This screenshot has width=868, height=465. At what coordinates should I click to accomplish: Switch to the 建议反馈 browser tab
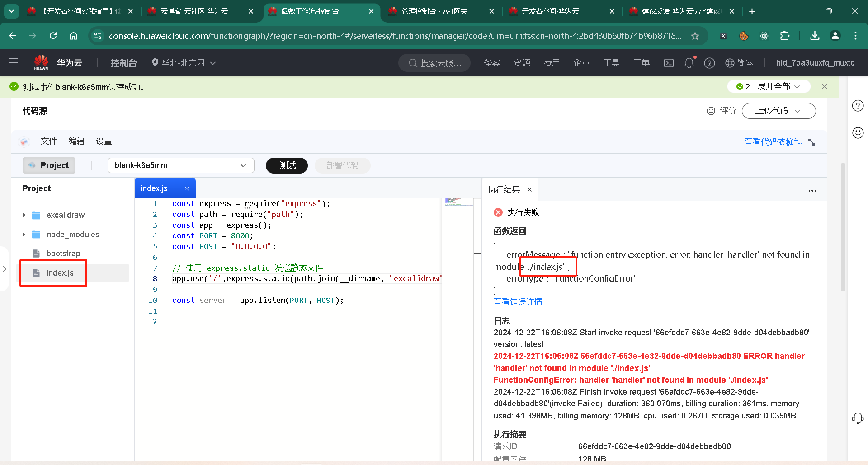pyautogui.click(x=682, y=11)
